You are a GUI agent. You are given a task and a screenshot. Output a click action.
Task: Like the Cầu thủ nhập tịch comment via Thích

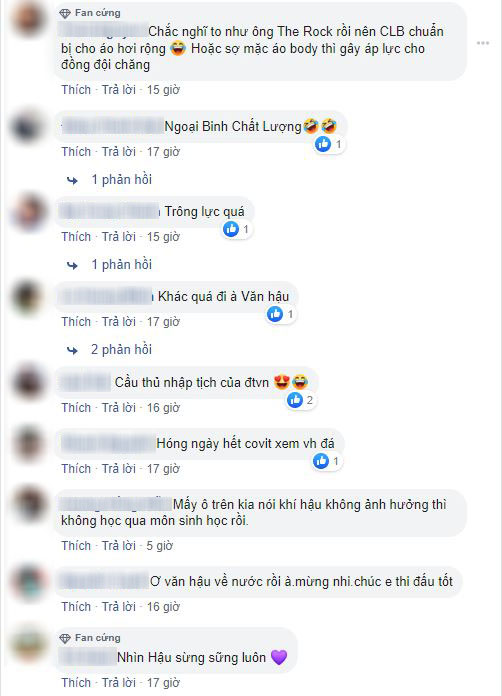[x=76, y=407]
